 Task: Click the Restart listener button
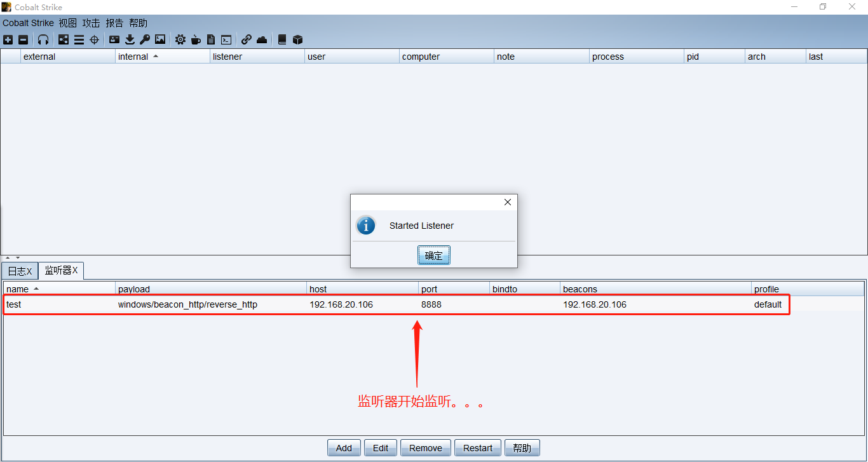478,447
